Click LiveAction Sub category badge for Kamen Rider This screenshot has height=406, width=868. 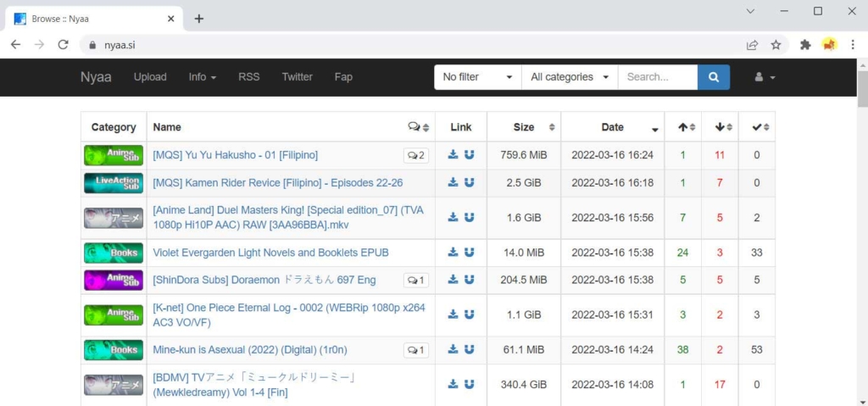tap(114, 183)
